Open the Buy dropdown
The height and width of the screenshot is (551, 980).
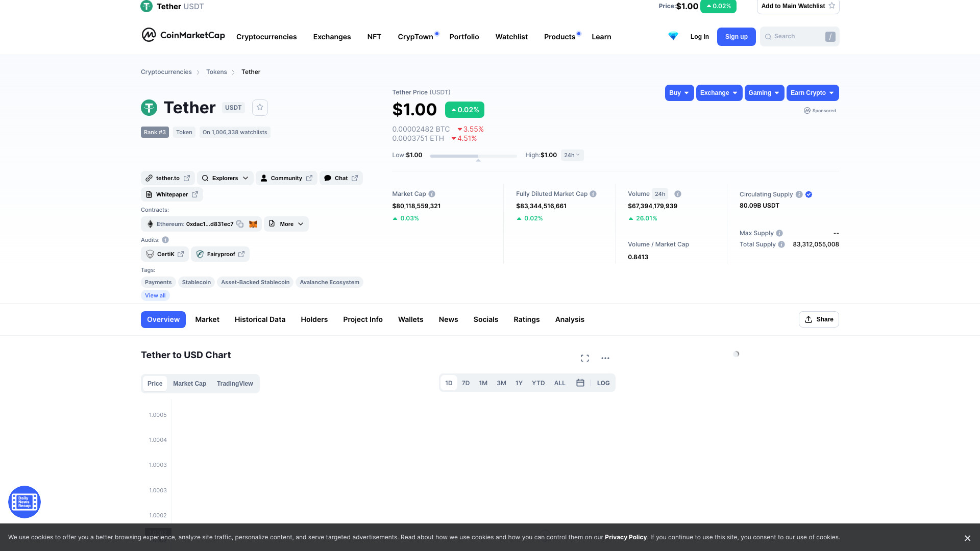pyautogui.click(x=679, y=93)
